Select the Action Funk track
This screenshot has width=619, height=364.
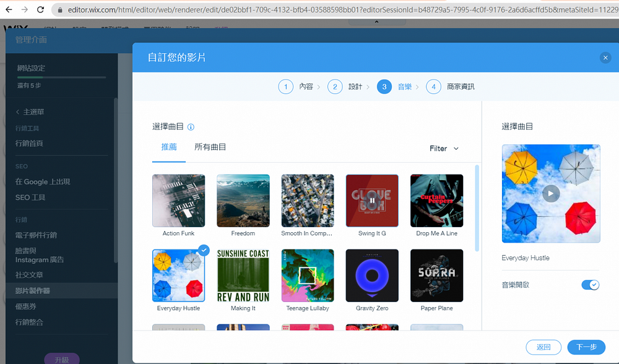tap(178, 201)
